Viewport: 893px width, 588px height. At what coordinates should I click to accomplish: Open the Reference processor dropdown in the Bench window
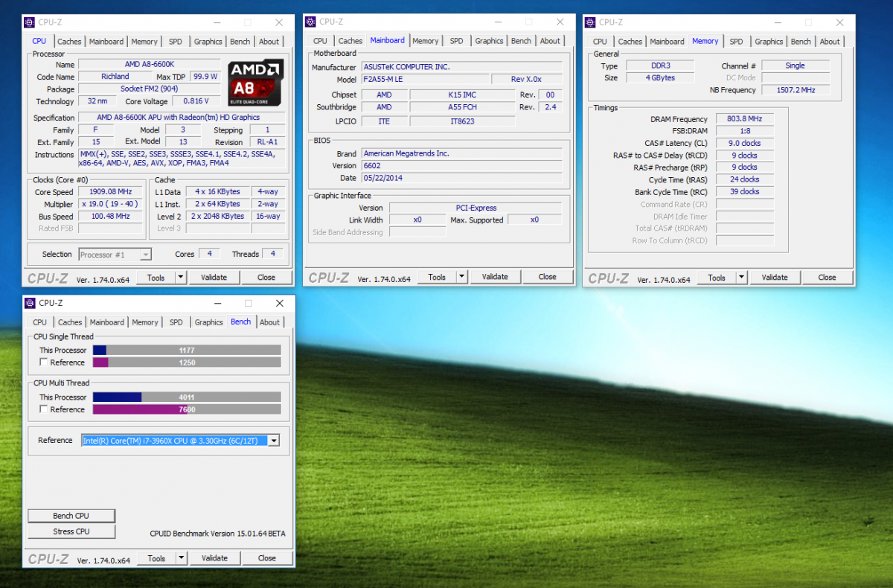click(273, 441)
